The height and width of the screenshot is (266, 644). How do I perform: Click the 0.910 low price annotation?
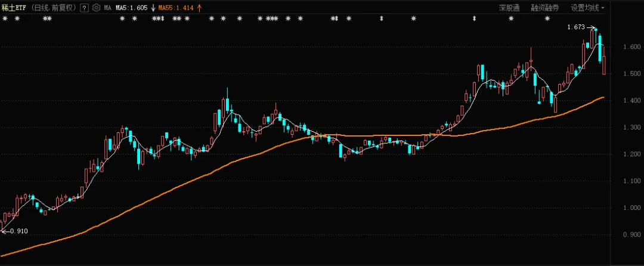(x=19, y=231)
